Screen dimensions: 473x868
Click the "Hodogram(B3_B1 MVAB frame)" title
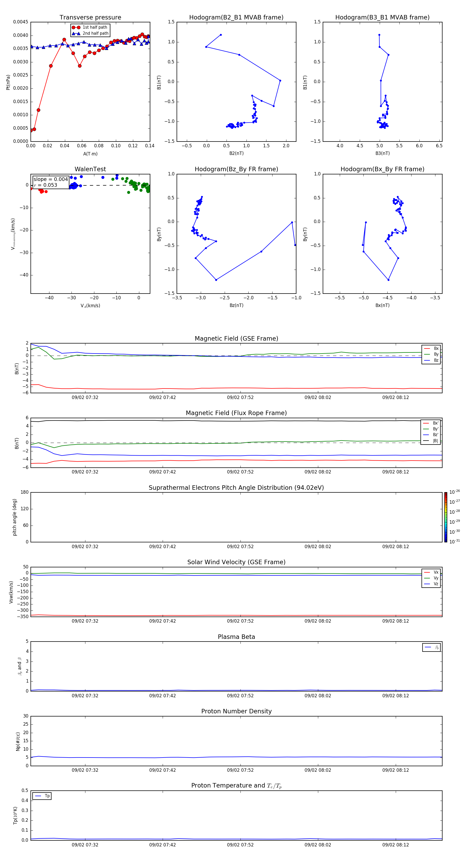382,18
